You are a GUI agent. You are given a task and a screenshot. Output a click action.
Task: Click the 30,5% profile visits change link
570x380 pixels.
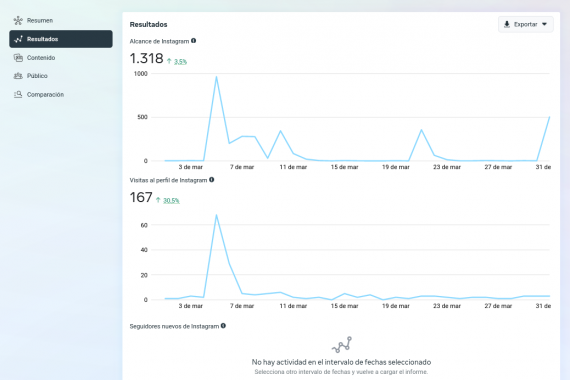click(x=171, y=201)
